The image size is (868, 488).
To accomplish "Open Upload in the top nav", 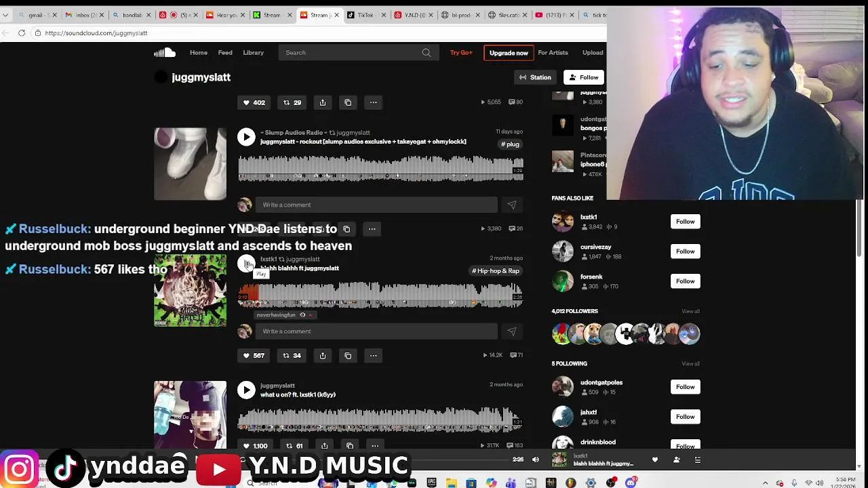I will [593, 53].
